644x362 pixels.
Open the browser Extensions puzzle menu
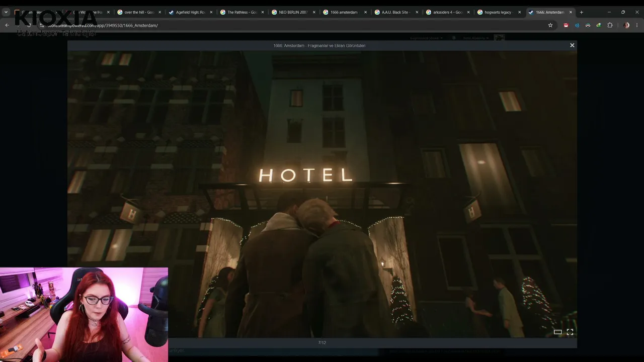tap(610, 25)
